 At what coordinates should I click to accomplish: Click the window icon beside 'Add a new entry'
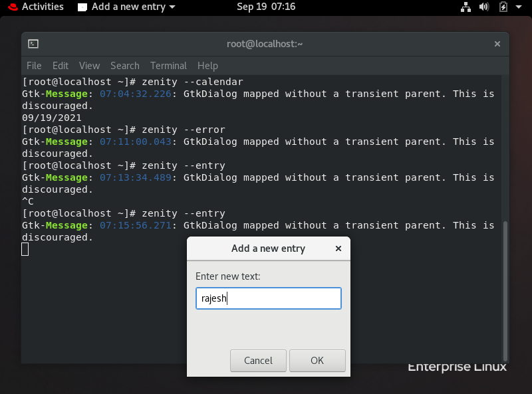pyautogui.click(x=82, y=7)
